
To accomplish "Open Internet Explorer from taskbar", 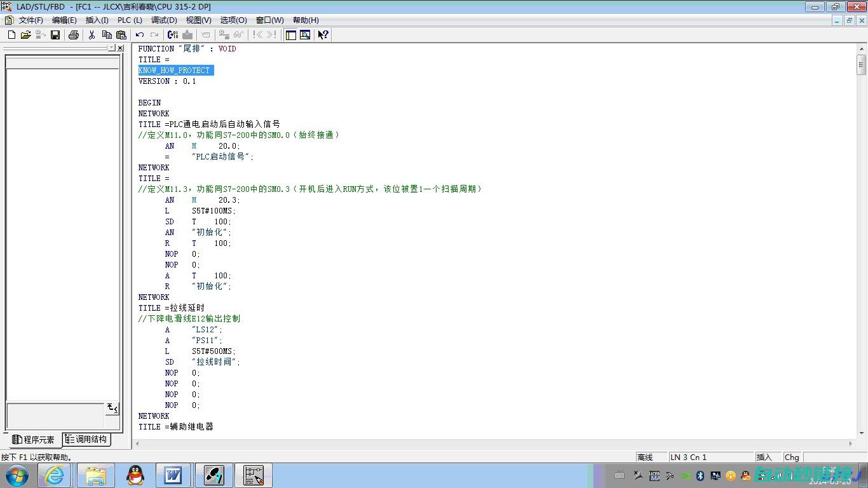I will click(x=54, y=475).
